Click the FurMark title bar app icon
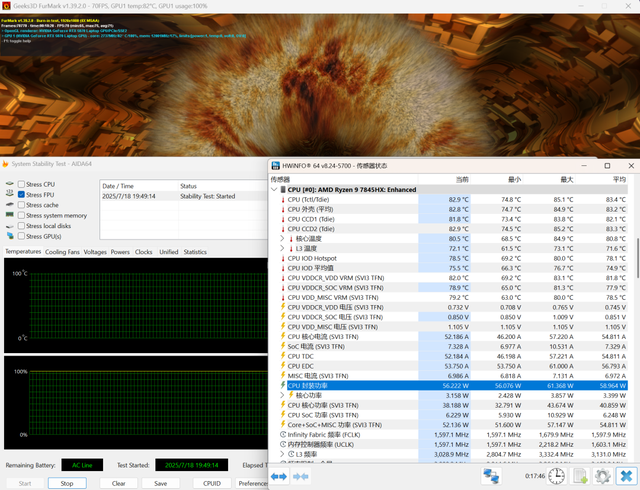This screenshot has width=640, height=490. coord(6,6)
